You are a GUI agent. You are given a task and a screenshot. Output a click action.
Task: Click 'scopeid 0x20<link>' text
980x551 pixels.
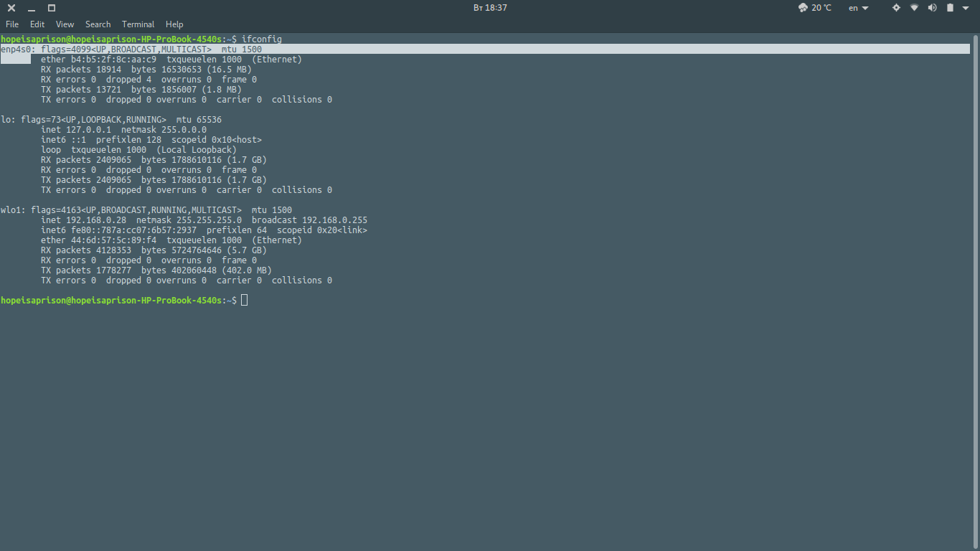322,230
